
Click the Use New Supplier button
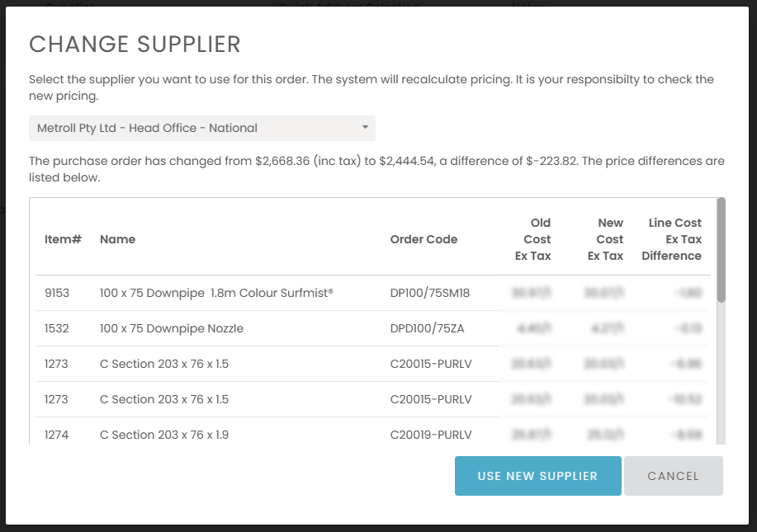(537, 476)
